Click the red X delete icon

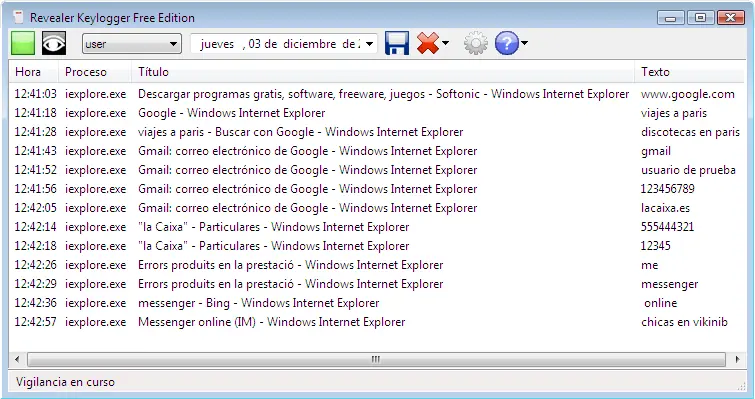coord(428,44)
